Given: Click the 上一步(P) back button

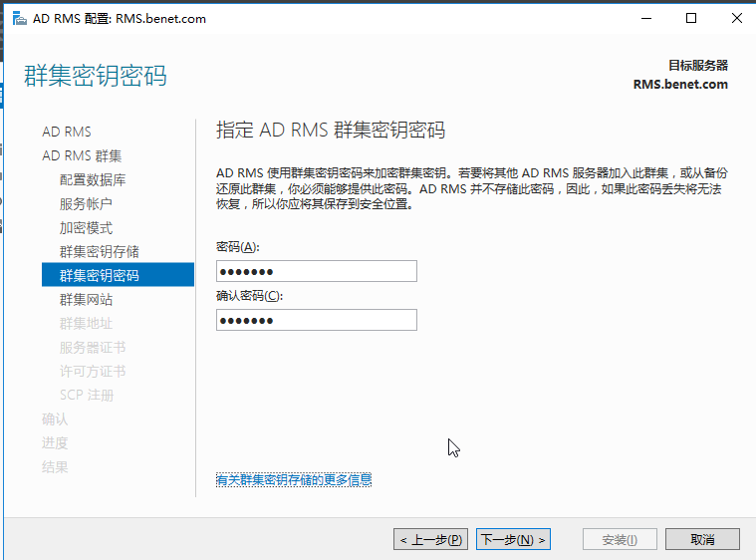Looking at the screenshot, I should (430, 539).
